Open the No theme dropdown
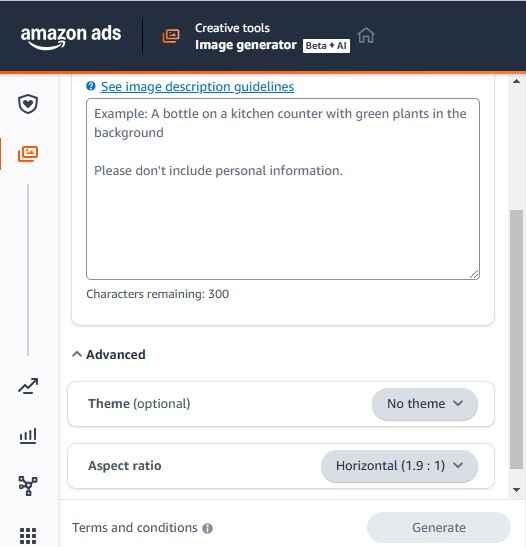Screen dimensions: 526x547 [x=424, y=404]
